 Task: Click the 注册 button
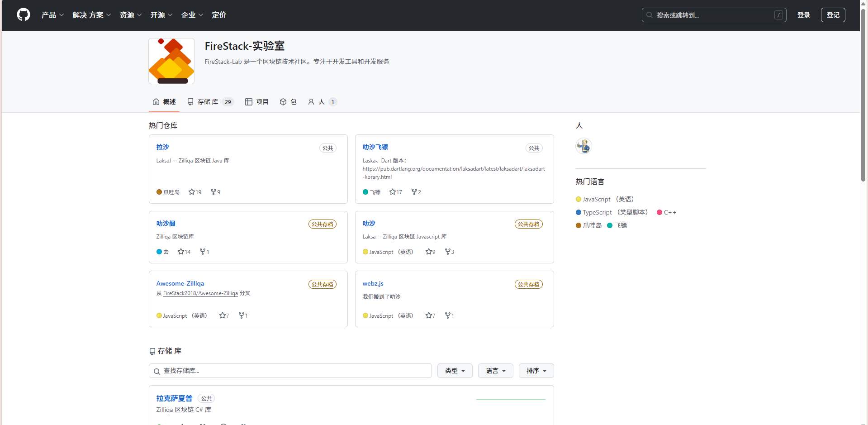click(833, 14)
